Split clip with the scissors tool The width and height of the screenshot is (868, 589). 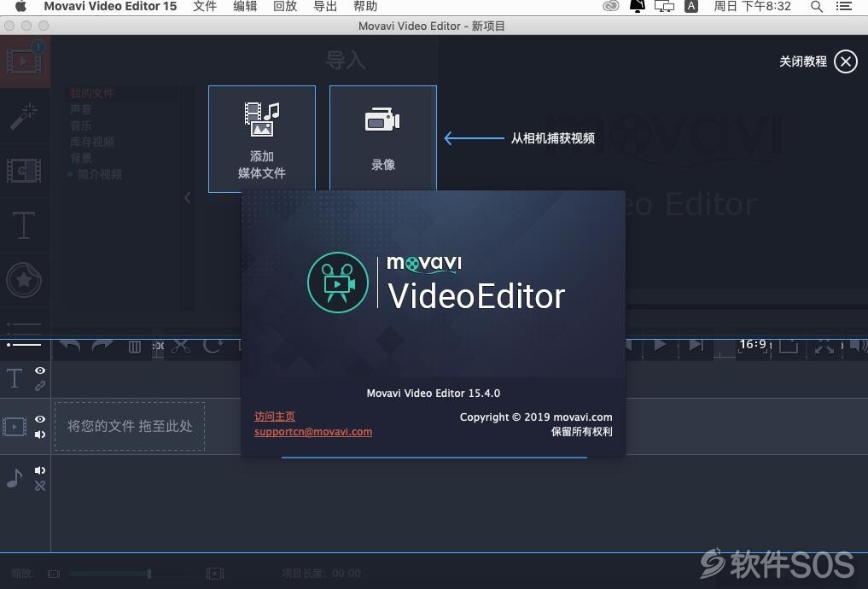pos(181,347)
